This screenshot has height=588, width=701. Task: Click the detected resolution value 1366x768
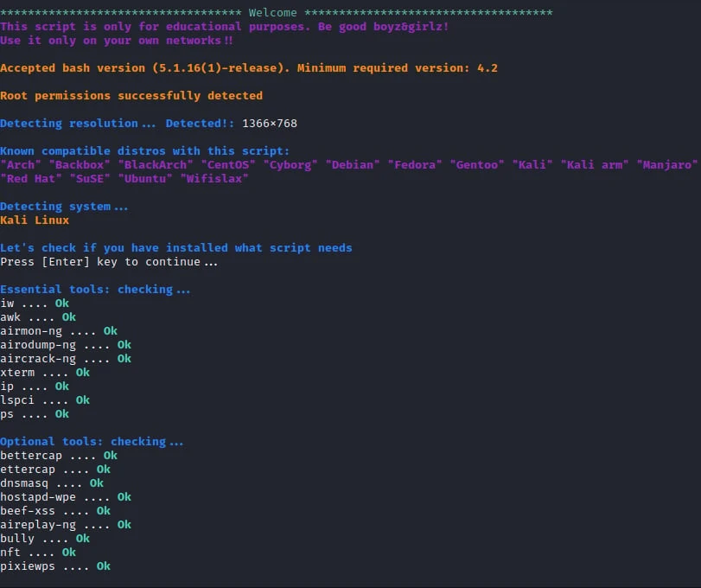(x=270, y=124)
